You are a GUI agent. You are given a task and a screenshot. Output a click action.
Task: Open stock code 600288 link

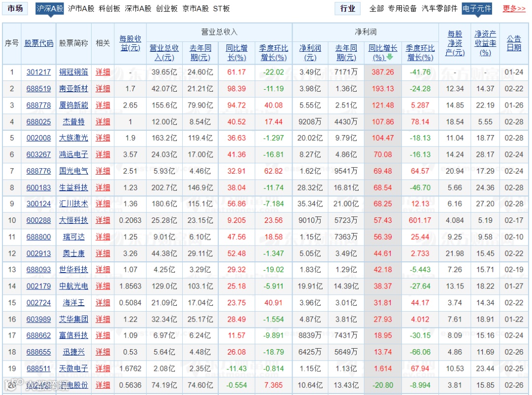39,220
